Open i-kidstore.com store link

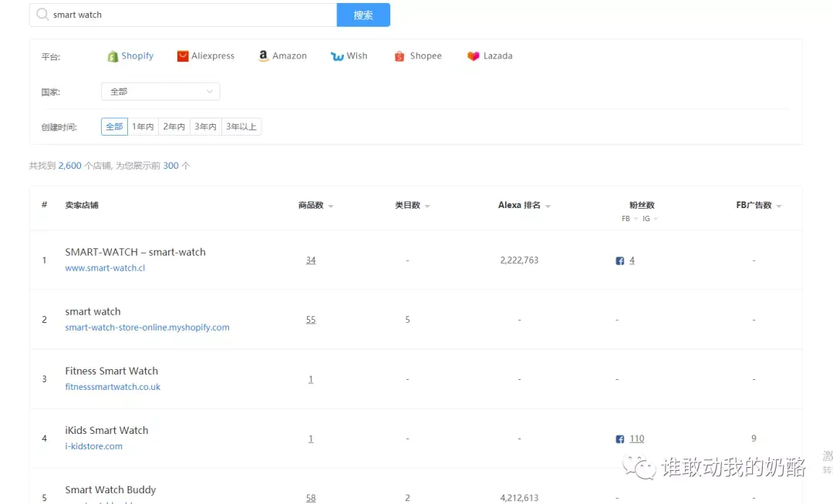tap(93, 446)
